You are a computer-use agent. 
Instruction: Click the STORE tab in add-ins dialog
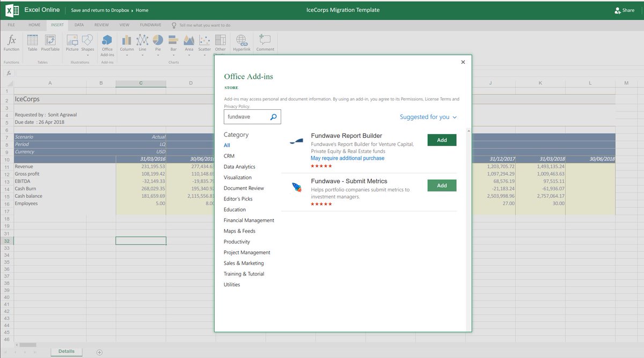(x=231, y=87)
